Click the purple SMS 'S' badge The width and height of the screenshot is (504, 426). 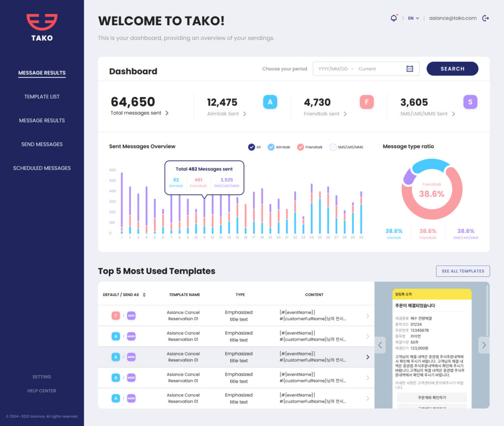[x=470, y=102]
